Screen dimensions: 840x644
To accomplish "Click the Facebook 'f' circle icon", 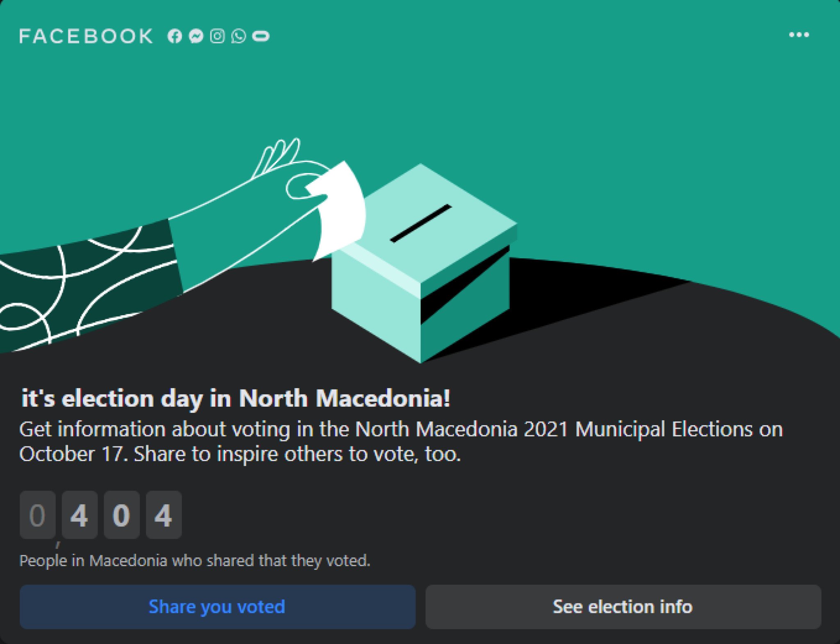I will coord(175,36).
